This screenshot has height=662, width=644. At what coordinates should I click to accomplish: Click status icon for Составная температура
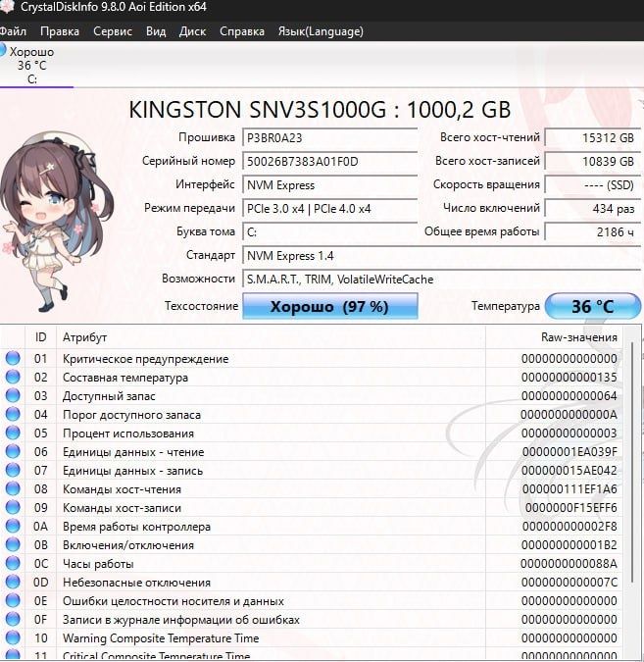(13, 377)
